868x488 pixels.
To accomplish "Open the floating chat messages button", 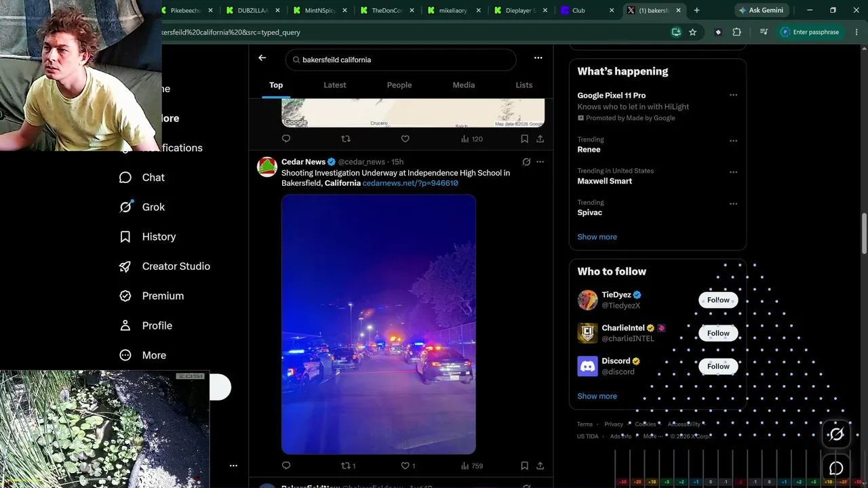I will pyautogui.click(x=836, y=468).
